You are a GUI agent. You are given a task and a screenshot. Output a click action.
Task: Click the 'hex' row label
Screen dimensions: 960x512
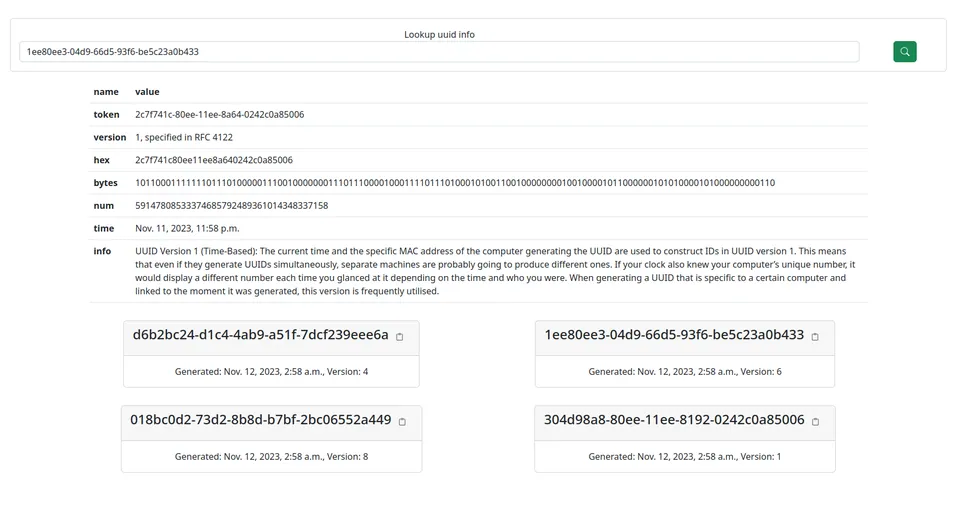[x=101, y=160]
